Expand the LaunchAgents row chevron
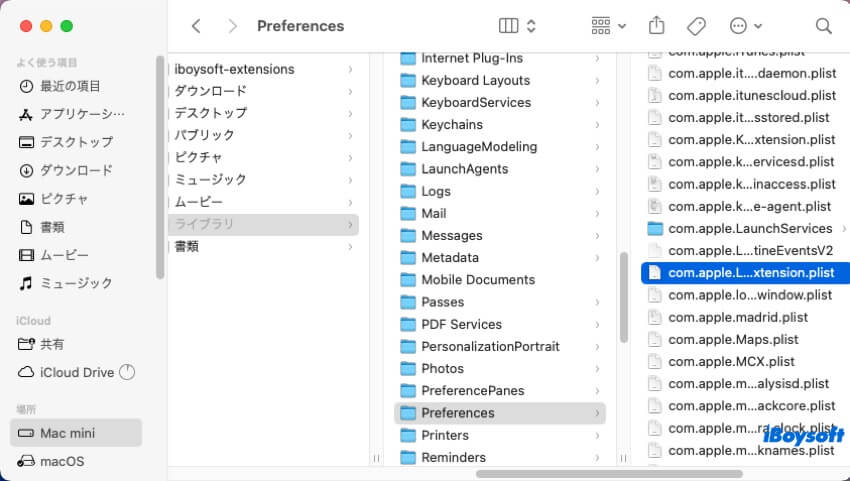850x481 pixels. click(x=597, y=169)
